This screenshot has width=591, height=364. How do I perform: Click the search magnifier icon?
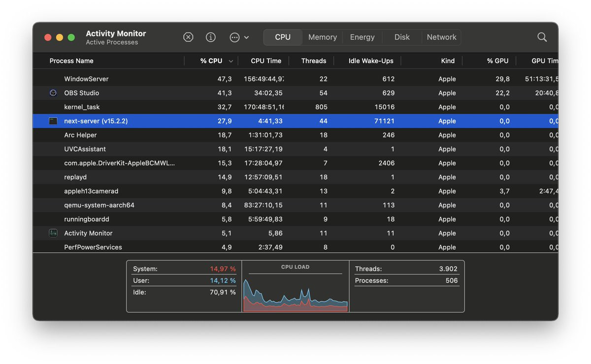pos(542,37)
